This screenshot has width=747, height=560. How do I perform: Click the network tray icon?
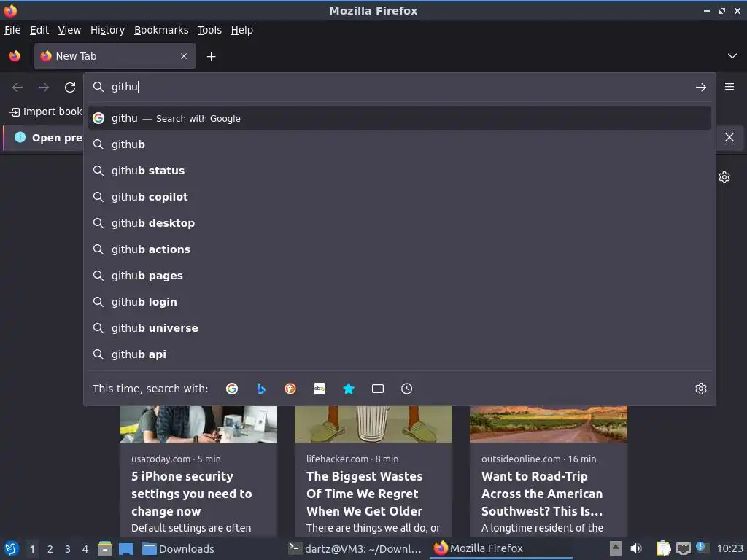[683, 548]
